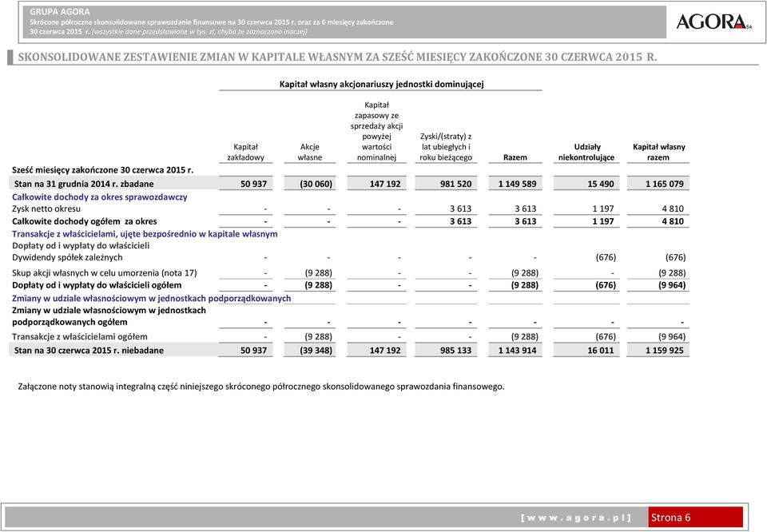Image resolution: width=767 pixels, height=532 pixels.
Task: Click 'Zyski/(straty) z lat ubiegłych' column header
Action: click(446, 147)
